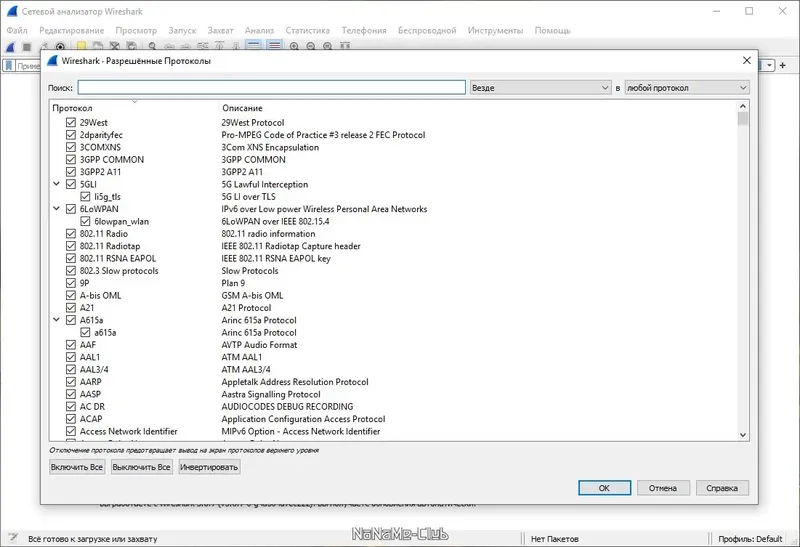Image resolution: width=800 pixels, height=547 pixels.
Task: Collapse the 6LoWPAN tree node
Action: (57, 209)
